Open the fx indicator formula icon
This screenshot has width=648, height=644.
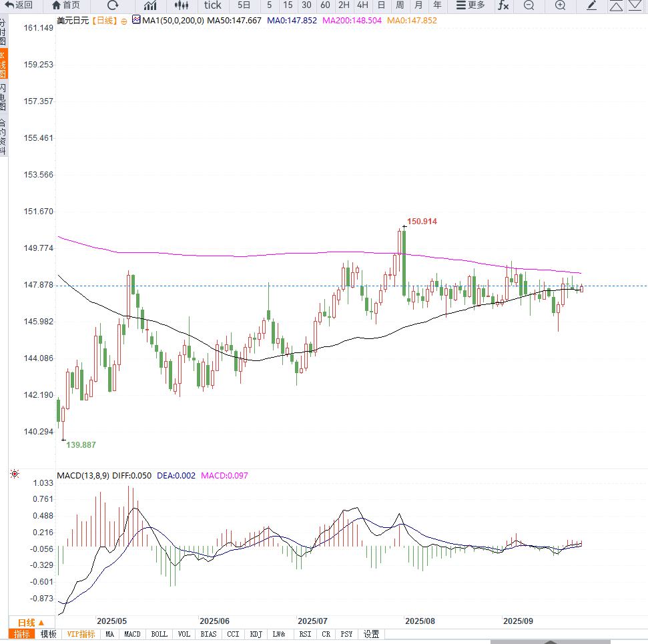503,5
